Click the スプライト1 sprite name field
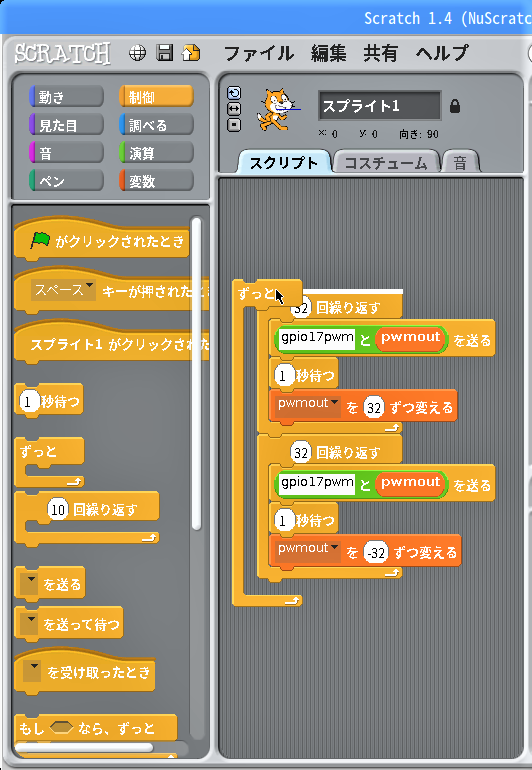 pos(380,106)
